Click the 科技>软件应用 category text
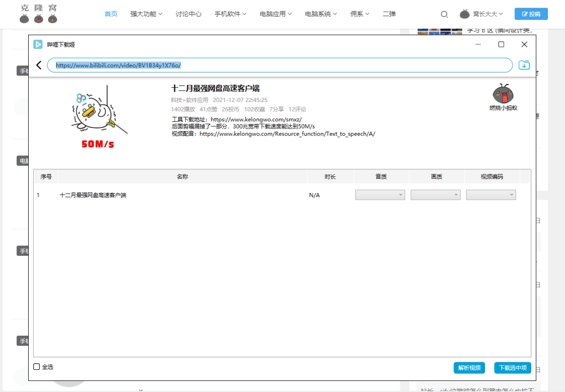Screen dimensions: 565x392 click(190, 100)
